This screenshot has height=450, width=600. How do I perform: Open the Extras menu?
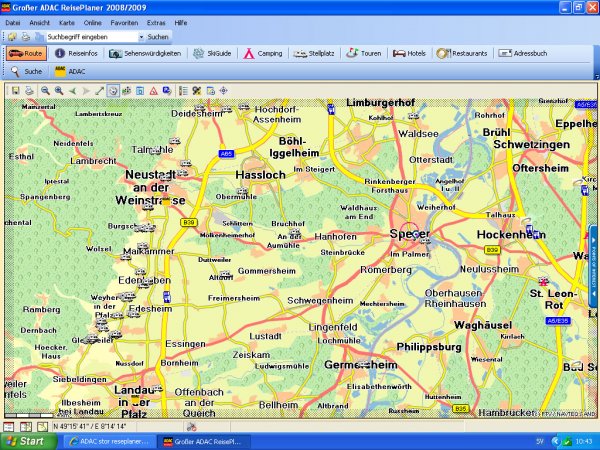pos(157,21)
